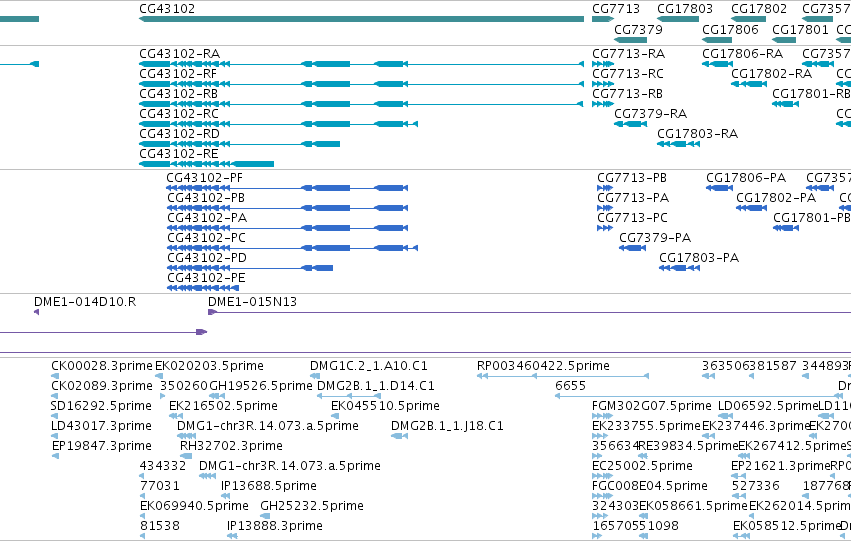Click the FGC008E04.5prime label
This screenshot has height=541, width=851.
[650, 487]
